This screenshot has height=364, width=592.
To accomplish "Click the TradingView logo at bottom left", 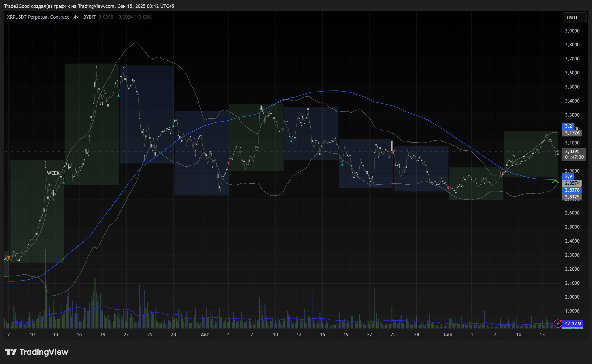I will 36,352.
